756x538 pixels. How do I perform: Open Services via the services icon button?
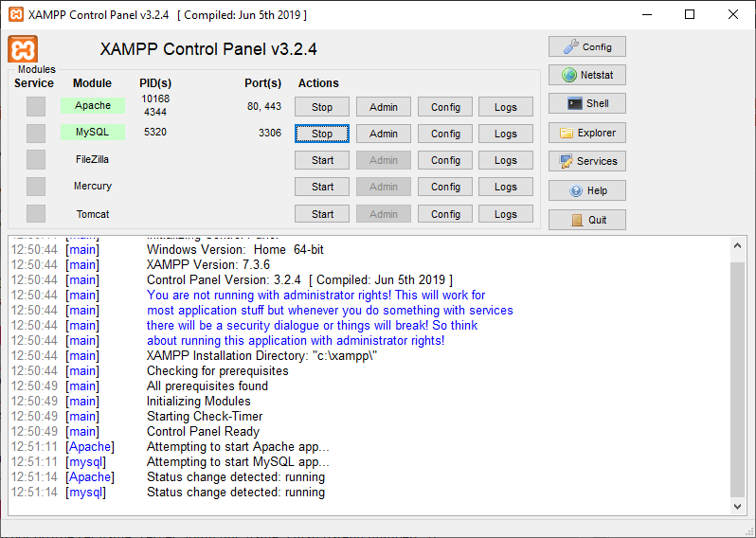[587, 161]
